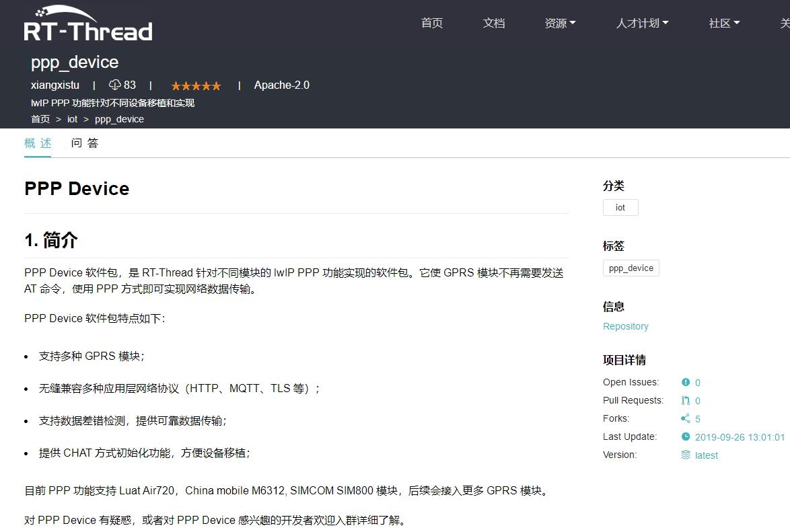Open 文档 in top navigation
The width and height of the screenshot is (790, 532).
[x=494, y=23]
